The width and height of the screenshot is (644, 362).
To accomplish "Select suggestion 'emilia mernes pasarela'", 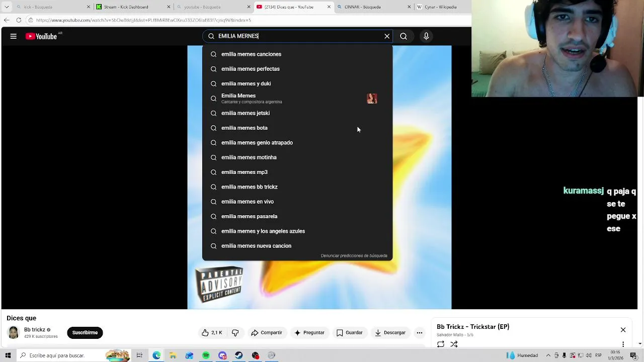I will click(297, 216).
